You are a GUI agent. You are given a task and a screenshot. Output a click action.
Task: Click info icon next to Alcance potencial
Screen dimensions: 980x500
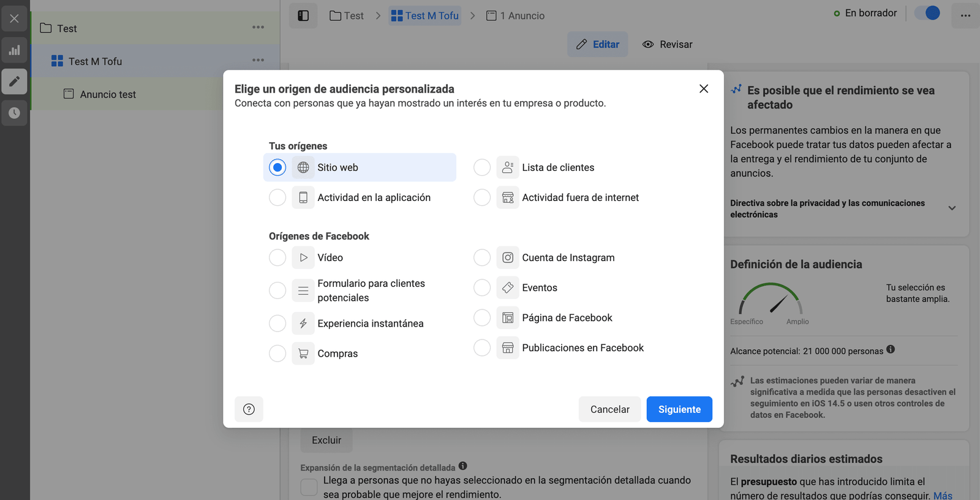[x=891, y=349]
